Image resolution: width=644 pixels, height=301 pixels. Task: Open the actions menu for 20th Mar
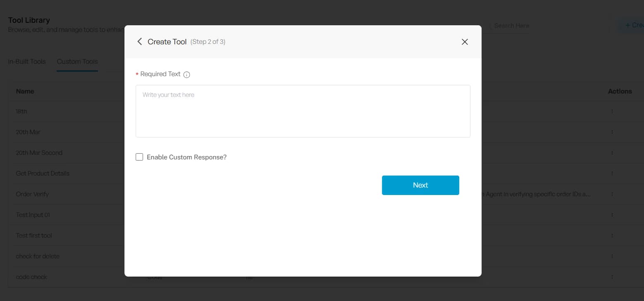click(612, 132)
